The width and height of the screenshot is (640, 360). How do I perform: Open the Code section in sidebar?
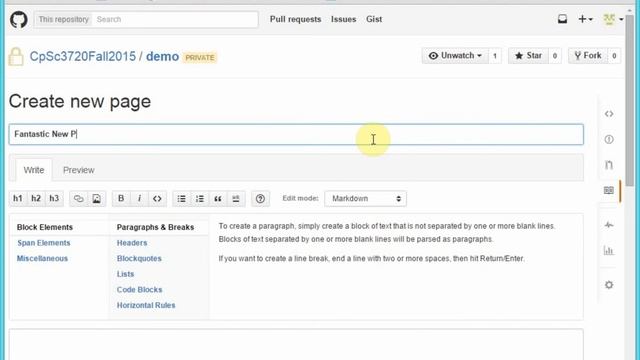pyautogui.click(x=609, y=114)
